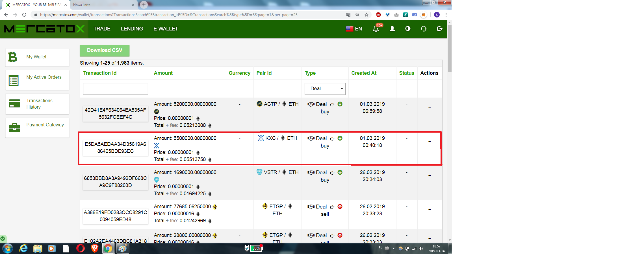Viewport: 644px width, 270px height.
Task: Bookmark this page with the star icon
Action: tap(367, 15)
